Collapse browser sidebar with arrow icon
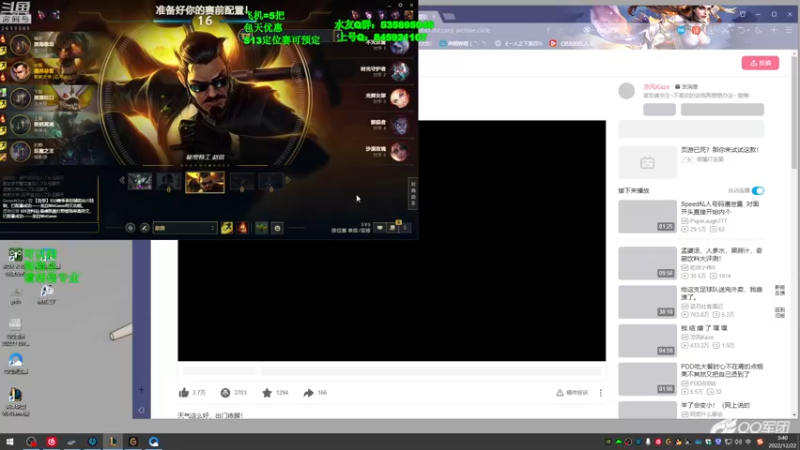Screen dimensions: 800x450 pyautogui.click(x=141, y=410)
